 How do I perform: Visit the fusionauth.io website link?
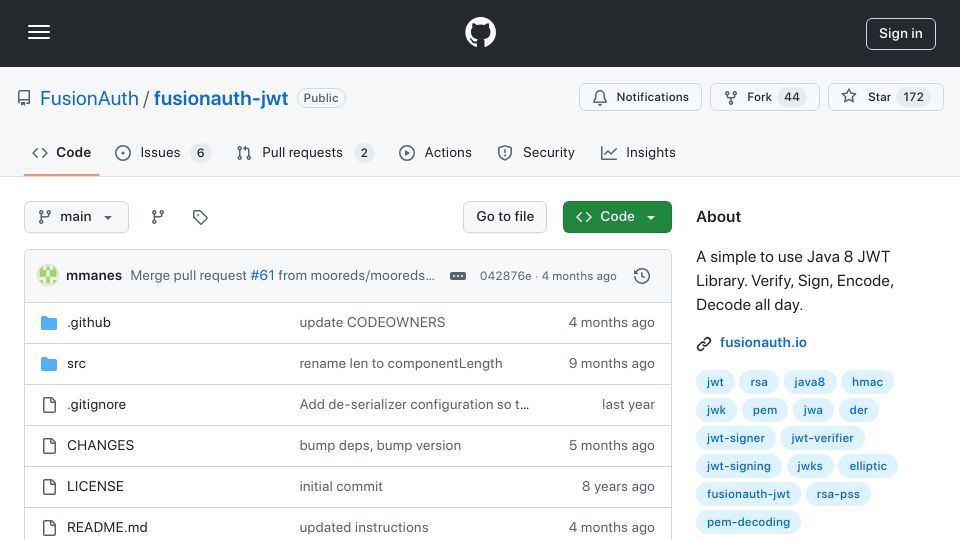[x=763, y=343]
